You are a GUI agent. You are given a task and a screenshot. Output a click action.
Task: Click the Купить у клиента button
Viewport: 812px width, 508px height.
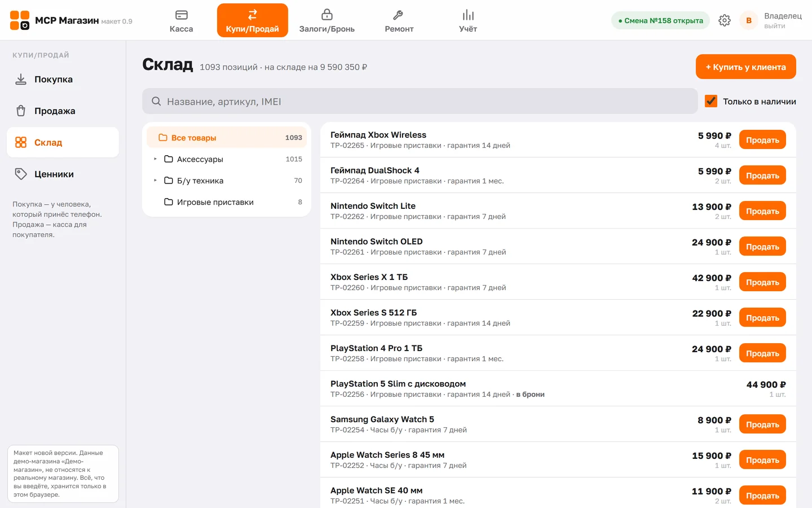(x=745, y=67)
